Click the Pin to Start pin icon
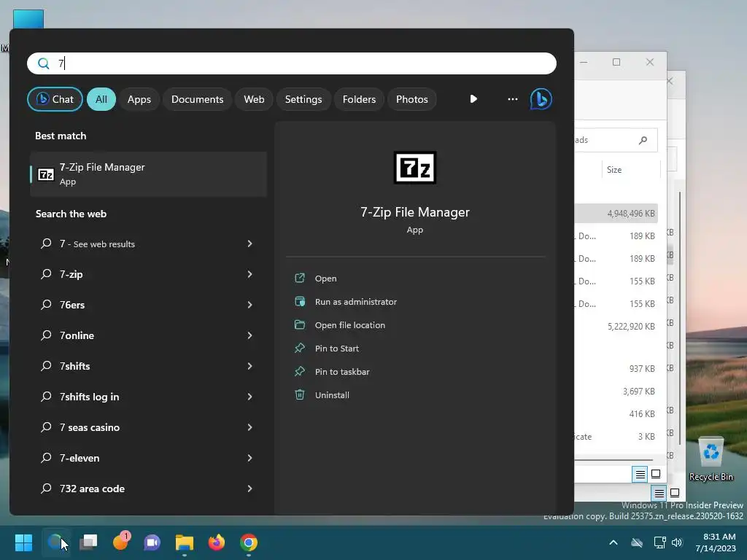This screenshot has width=747, height=560. pos(300,348)
